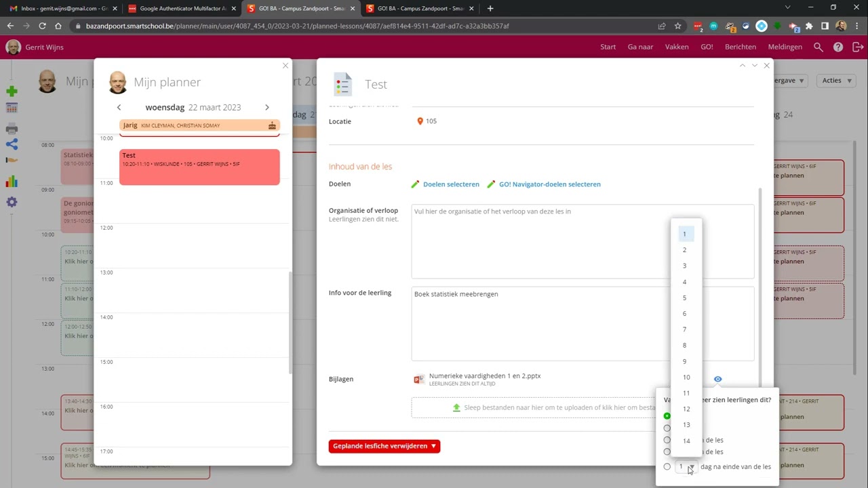
Task: Click the green plus add icon in sidebar
Action: pyautogui.click(x=12, y=91)
